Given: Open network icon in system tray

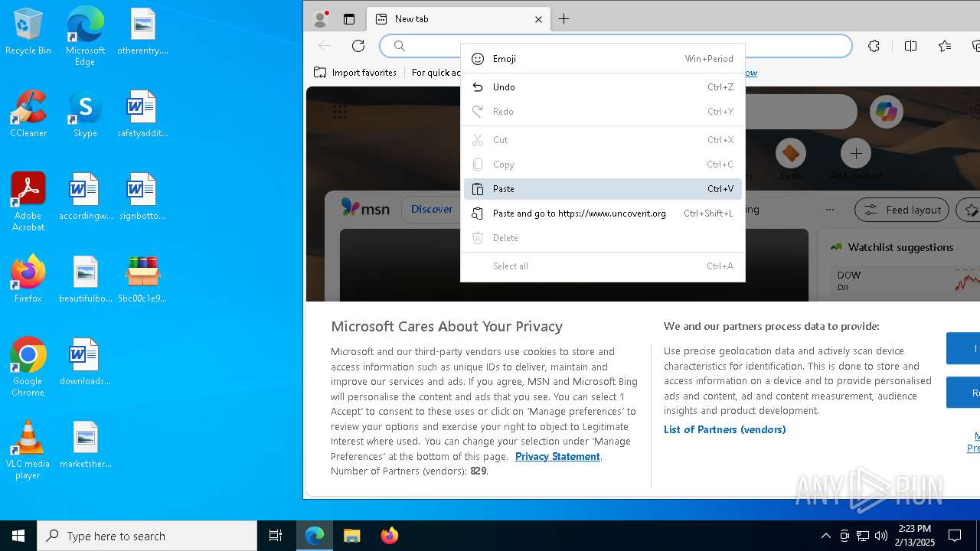Looking at the screenshot, I should (863, 536).
